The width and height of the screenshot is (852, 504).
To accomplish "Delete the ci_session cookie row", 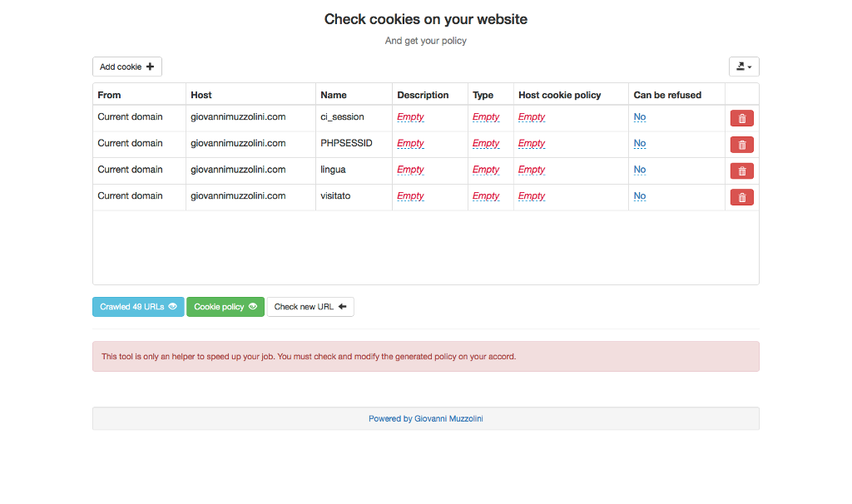I will click(x=741, y=118).
